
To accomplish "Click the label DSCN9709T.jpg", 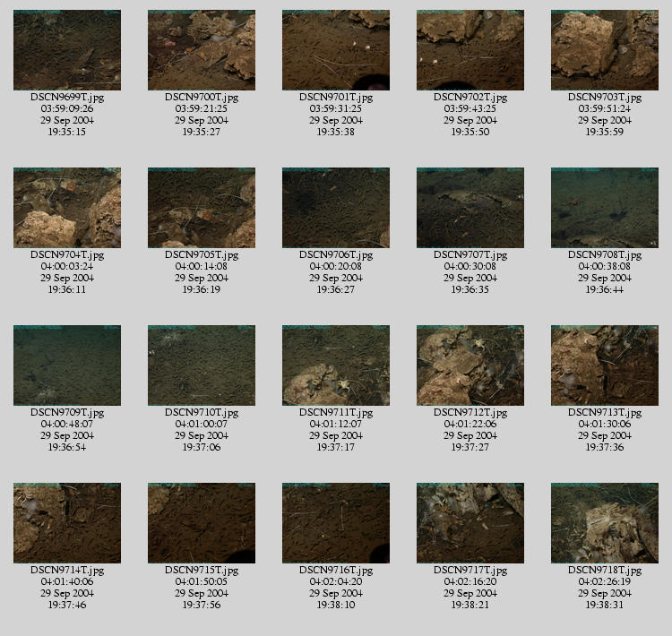I will pyautogui.click(x=67, y=413).
